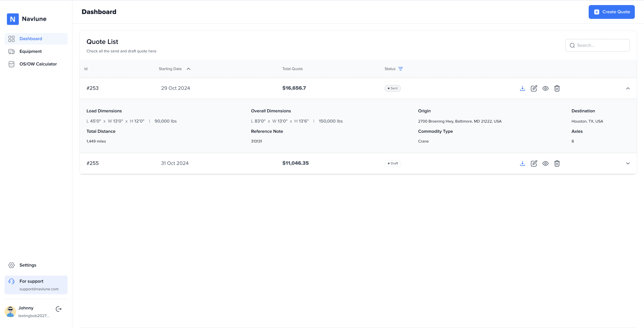Click the Johnny username text
This screenshot has width=644, height=328.
(26, 308)
